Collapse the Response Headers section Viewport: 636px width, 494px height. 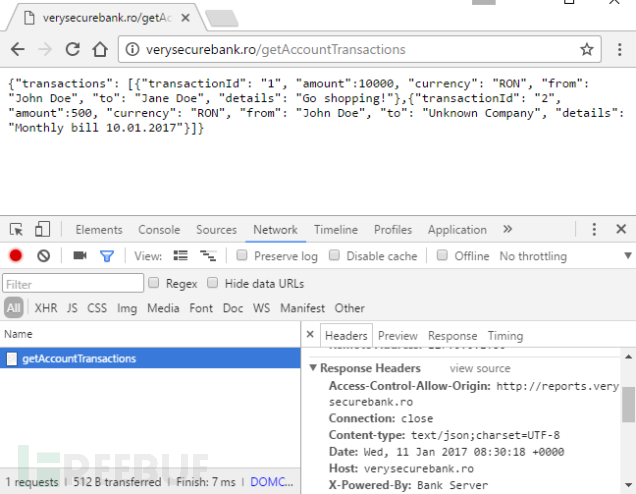click(x=313, y=367)
